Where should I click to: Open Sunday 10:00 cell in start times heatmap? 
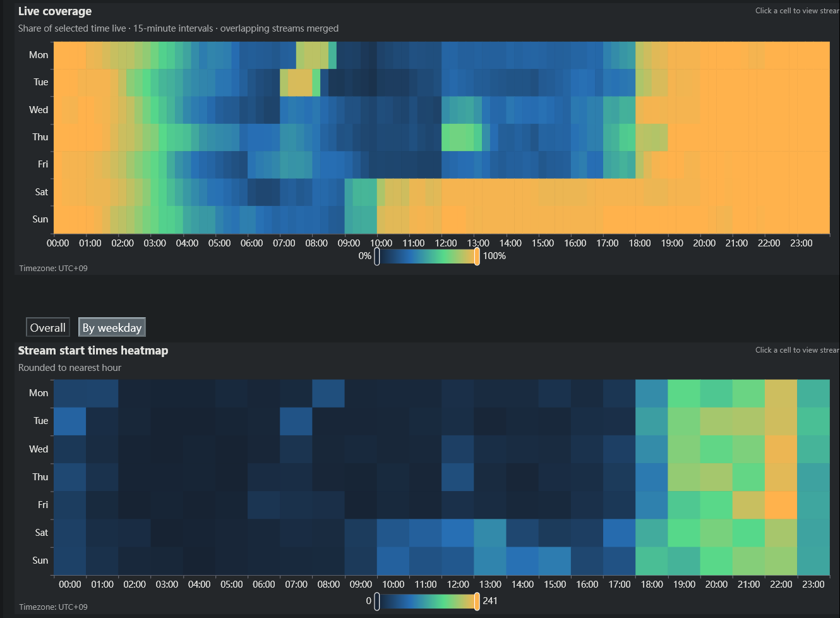pos(393,560)
